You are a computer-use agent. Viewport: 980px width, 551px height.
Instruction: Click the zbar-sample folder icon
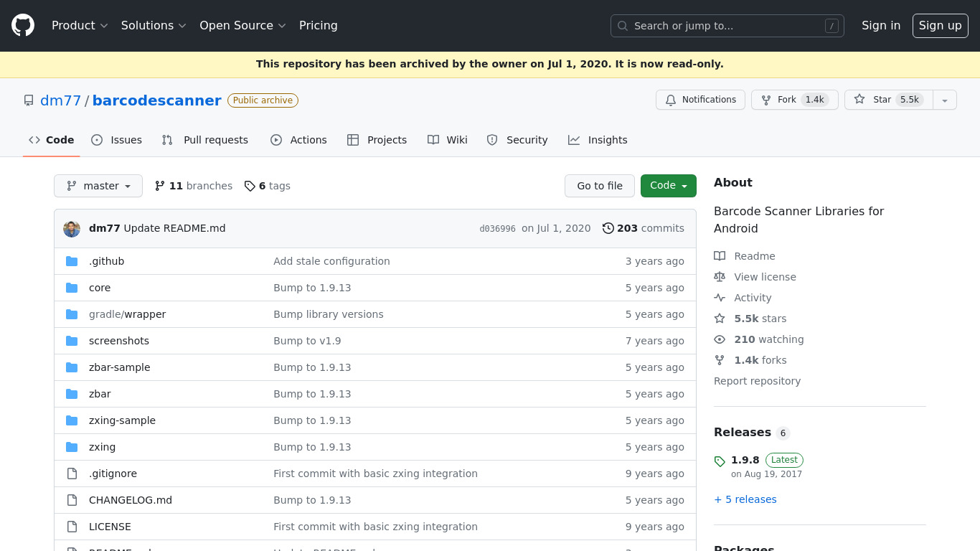(x=72, y=367)
